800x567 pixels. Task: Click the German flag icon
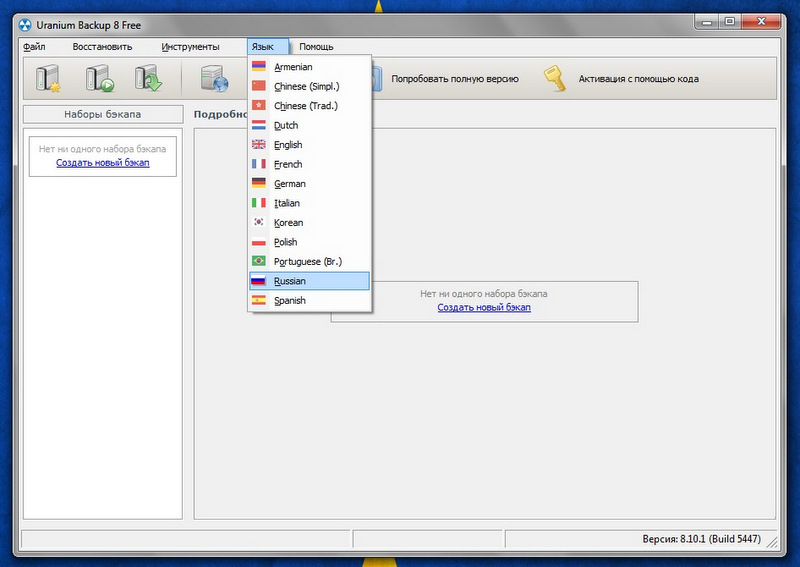tap(259, 183)
